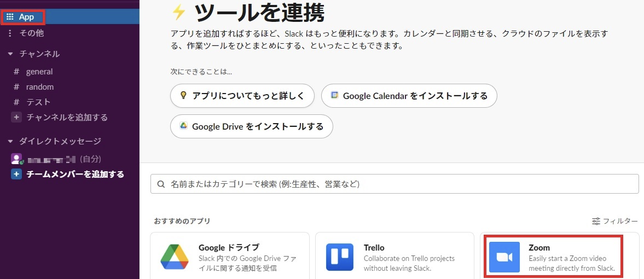Select the Zoom app title
Image resolution: width=644 pixels, height=279 pixels.
pyautogui.click(x=539, y=247)
